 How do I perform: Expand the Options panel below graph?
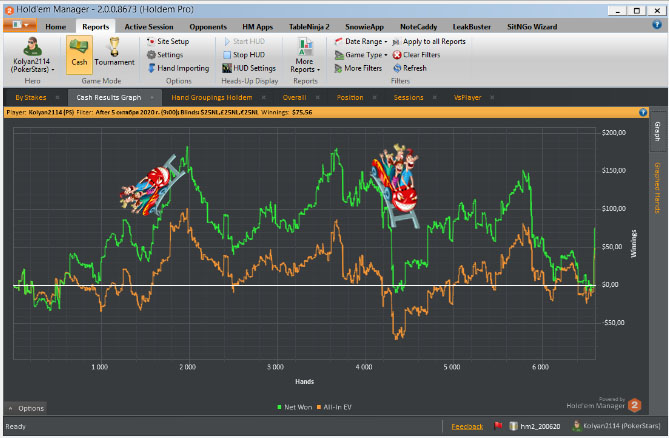[26, 408]
